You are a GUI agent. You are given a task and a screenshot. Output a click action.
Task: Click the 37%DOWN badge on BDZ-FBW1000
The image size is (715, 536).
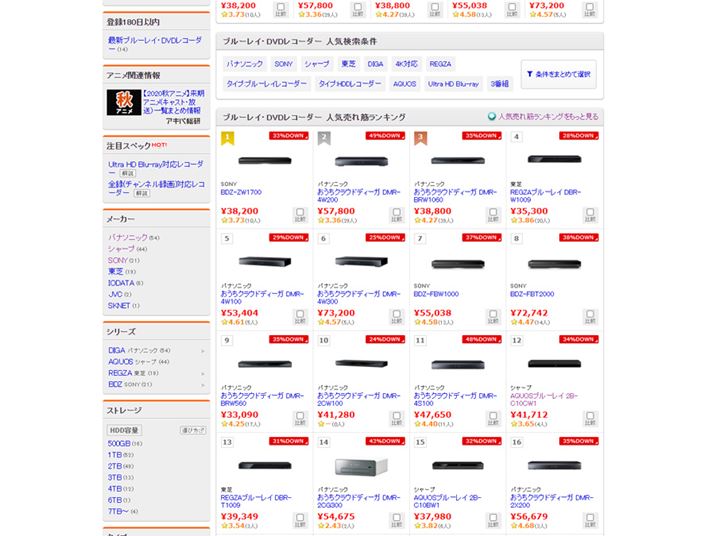pyautogui.click(x=482, y=237)
